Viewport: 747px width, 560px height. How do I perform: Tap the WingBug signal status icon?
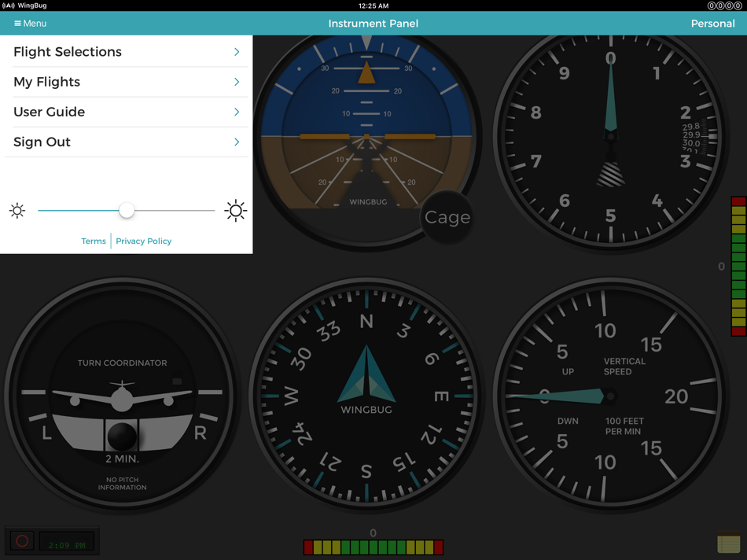pyautogui.click(x=9, y=6)
